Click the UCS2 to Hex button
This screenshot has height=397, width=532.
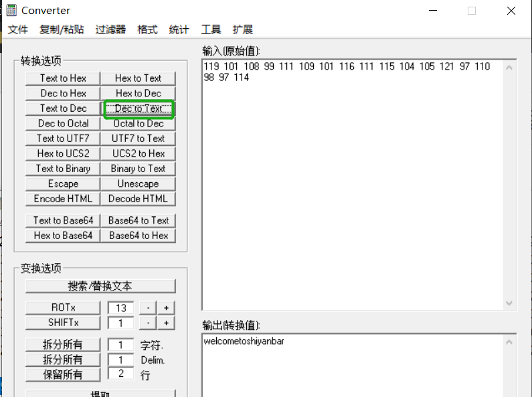point(138,153)
